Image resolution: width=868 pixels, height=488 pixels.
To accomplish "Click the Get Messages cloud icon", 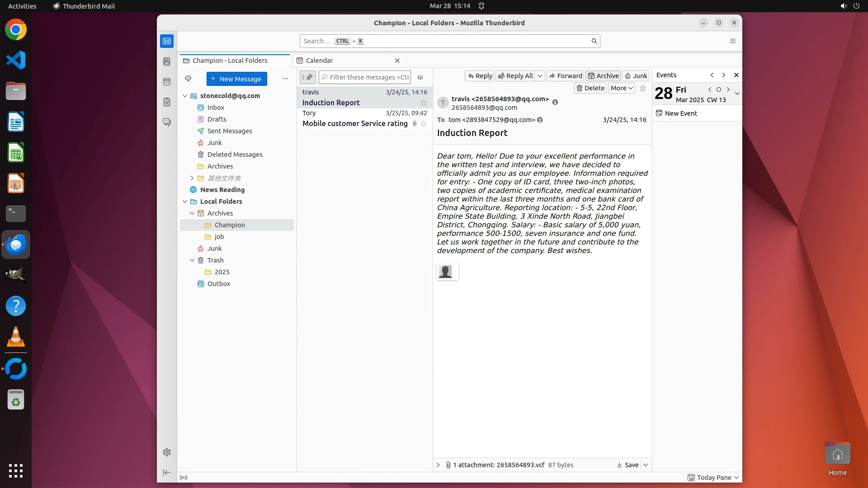I will 188,79.
